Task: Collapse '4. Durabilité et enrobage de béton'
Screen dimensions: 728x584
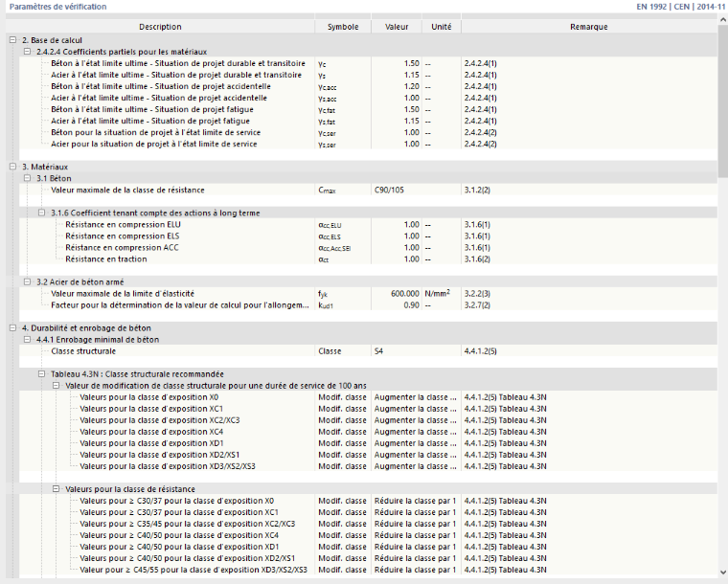Action: (13, 328)
